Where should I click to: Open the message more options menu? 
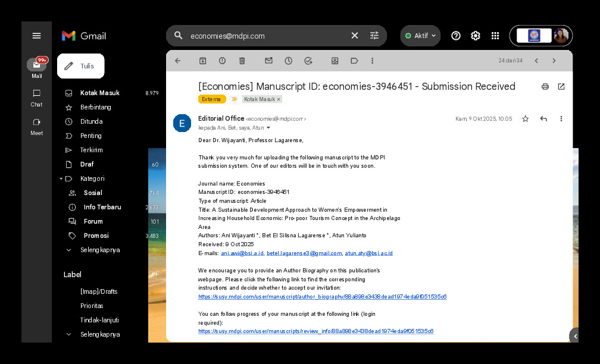click(x=561, y=118)
